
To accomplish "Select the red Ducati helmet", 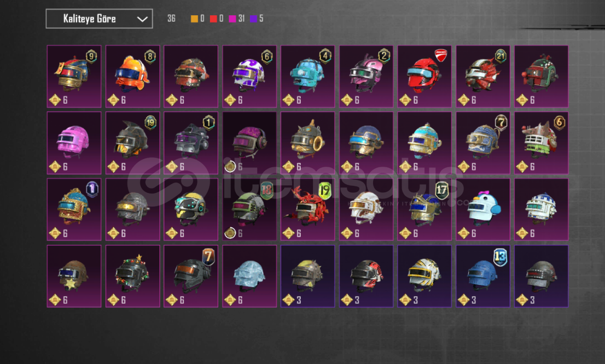I will coord(424,77).
